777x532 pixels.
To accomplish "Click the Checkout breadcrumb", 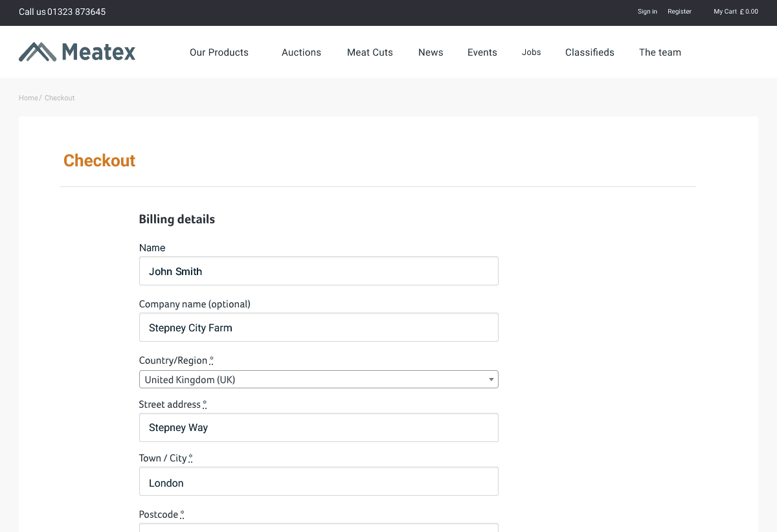I will point(60,98).
